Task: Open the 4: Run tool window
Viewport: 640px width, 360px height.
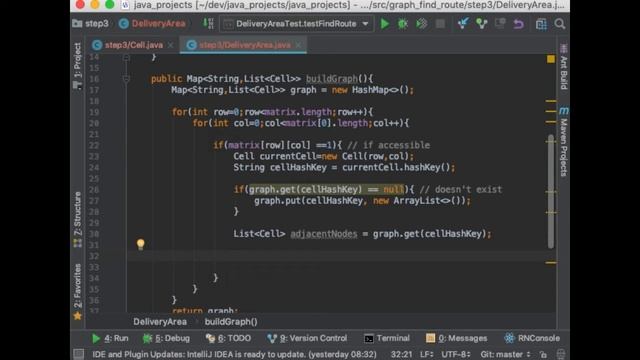Action: click(110, 338)
